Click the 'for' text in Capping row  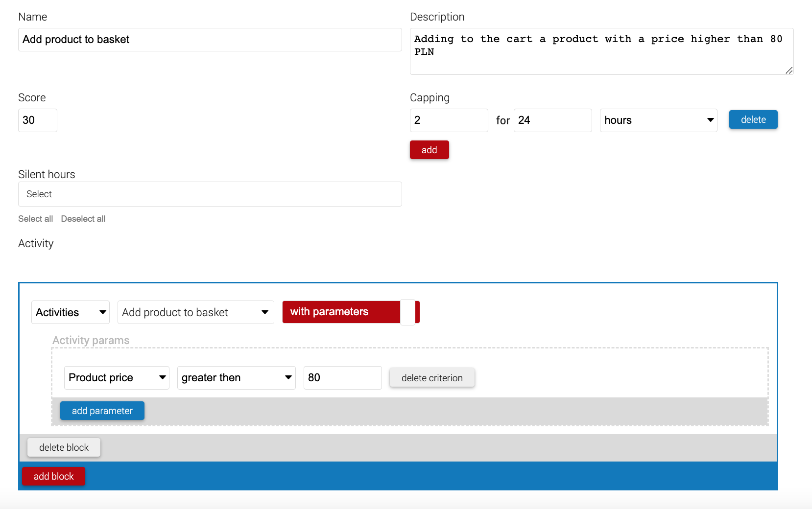(x=503, y=120)
